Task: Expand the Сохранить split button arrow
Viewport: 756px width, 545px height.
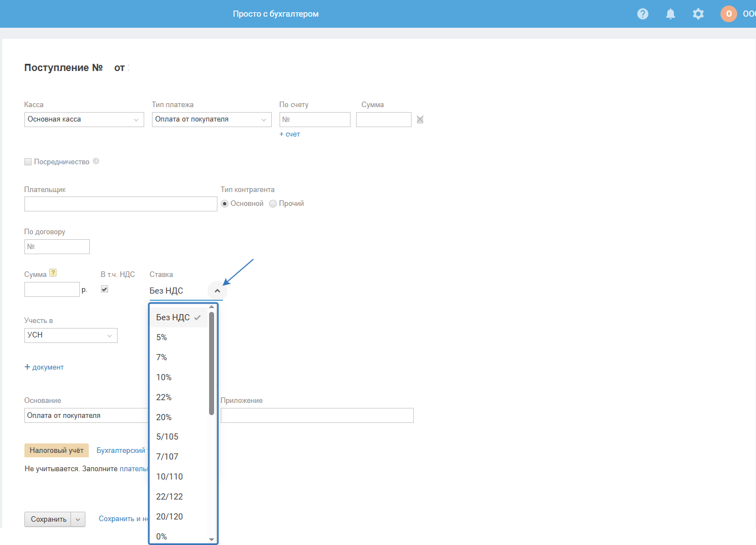Action: (x=78, y=519)
